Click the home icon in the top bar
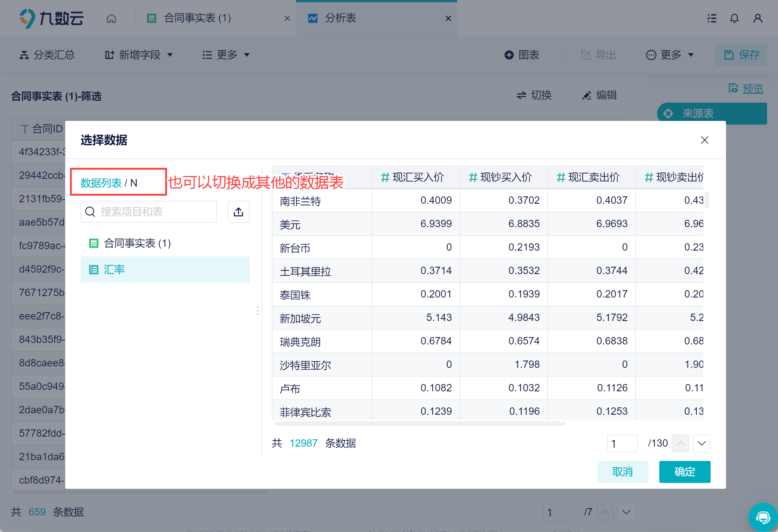 point(111,18)
